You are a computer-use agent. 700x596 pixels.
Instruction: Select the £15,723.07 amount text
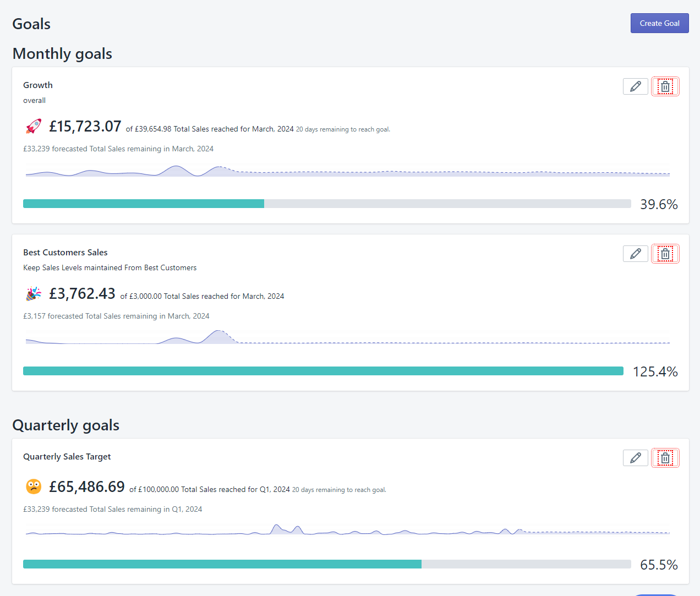(x=85, y=127)
